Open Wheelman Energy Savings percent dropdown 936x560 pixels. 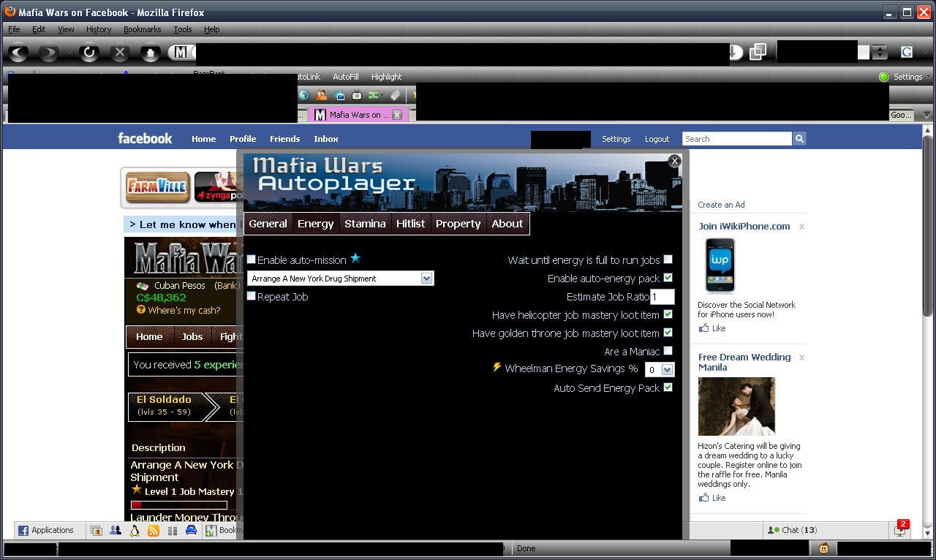[659, 370]
